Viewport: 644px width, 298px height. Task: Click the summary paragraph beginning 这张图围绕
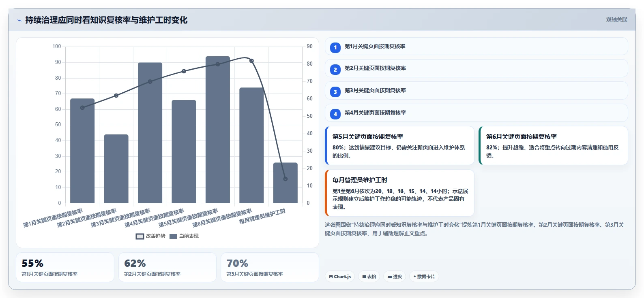tap(474, 229)
